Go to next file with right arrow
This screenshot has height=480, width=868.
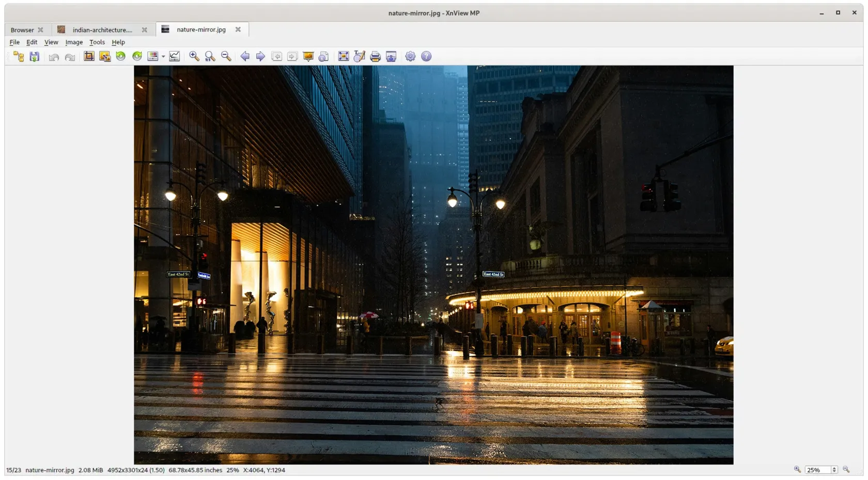261,57
